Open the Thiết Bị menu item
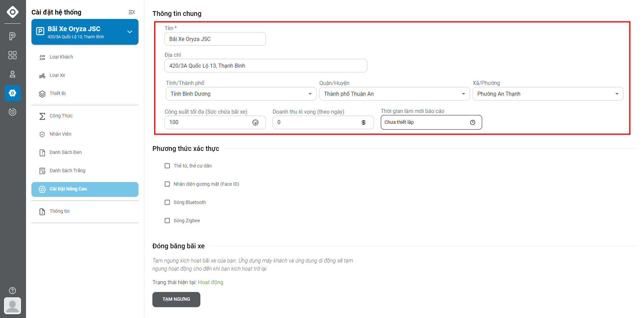 (85, 93)
